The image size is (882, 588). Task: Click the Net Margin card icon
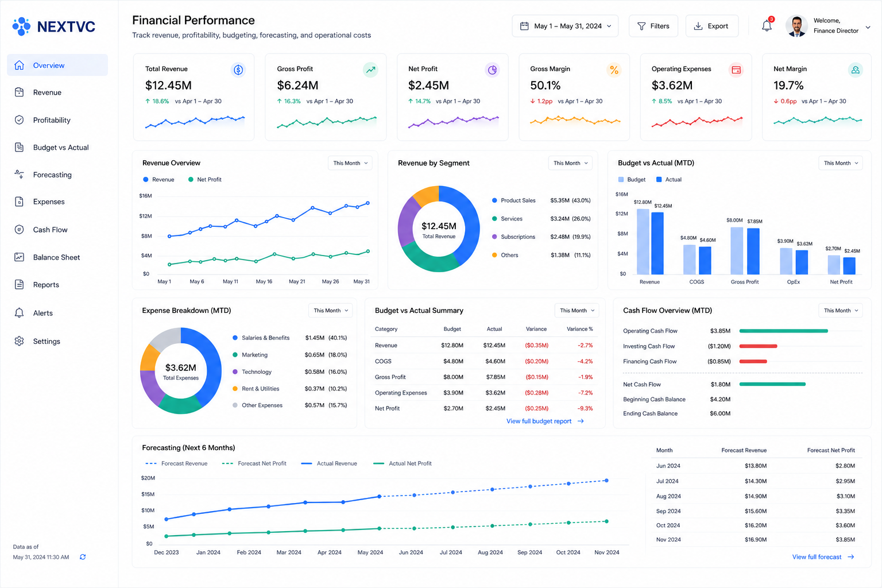click(x=855, y=70)
